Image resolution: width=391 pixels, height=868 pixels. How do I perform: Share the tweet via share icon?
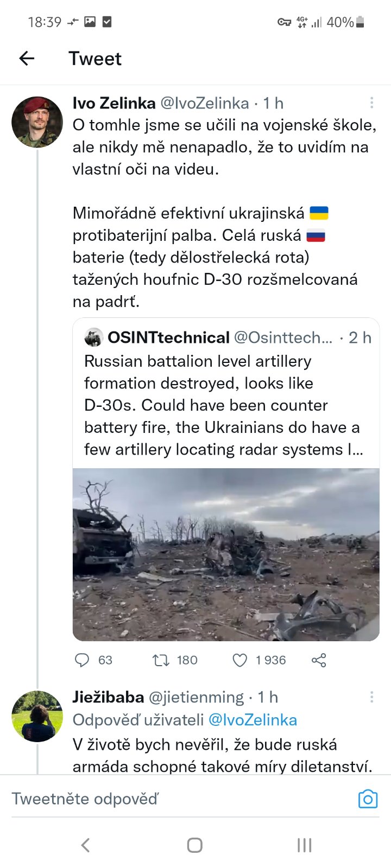point(319,660)
